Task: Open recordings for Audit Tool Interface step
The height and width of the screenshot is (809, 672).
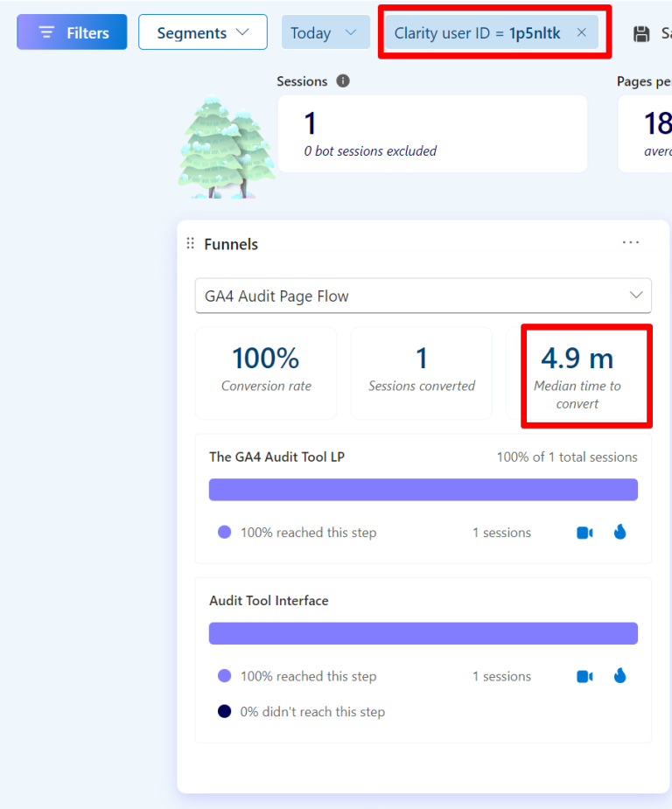Action: tap(584, 675)
